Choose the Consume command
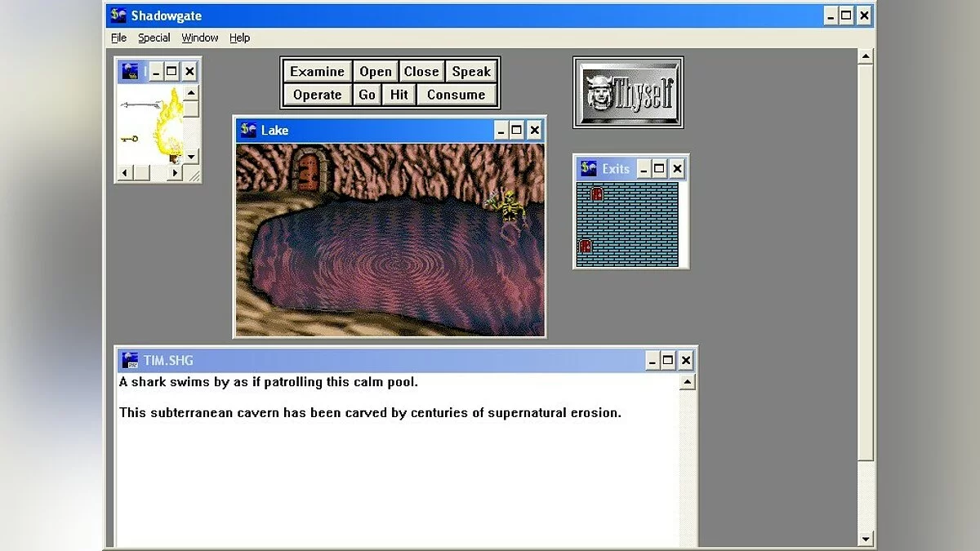980x551 pixels. (457, 95)
